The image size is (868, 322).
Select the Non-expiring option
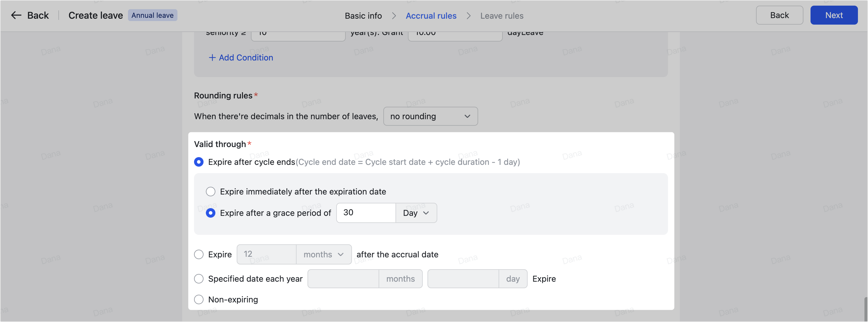coord(199,299)
